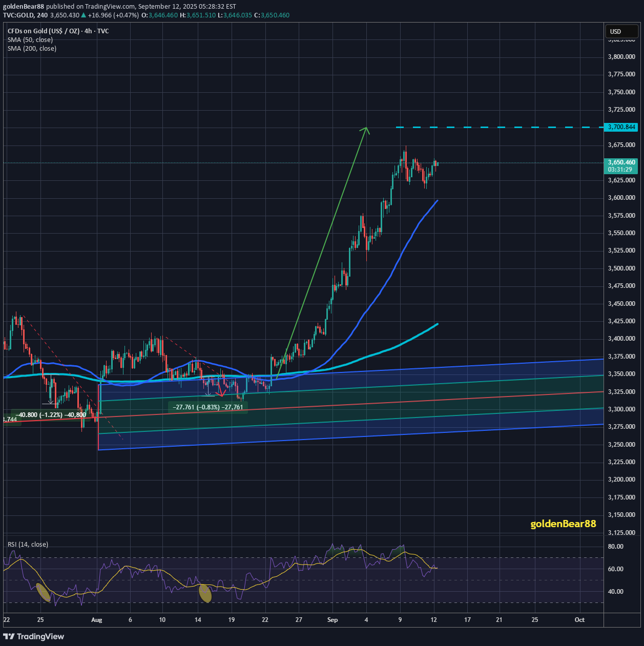Click the 17 date label on the time axis
The image size is (644, 646).
pyautogui.click(x=467, y=620)
